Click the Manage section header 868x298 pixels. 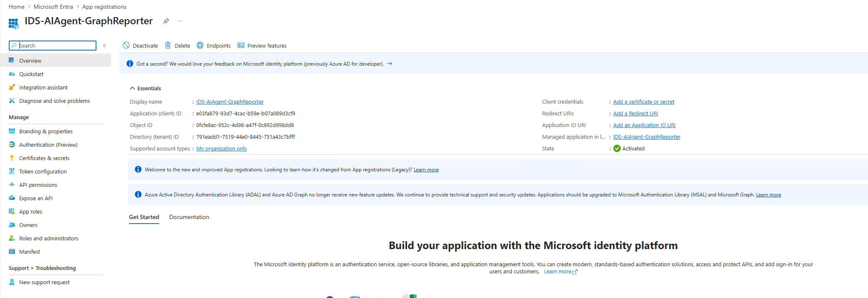click(19, 117)
